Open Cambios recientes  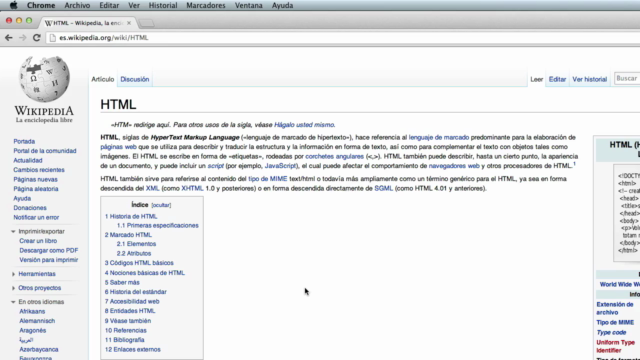point(39,170)
